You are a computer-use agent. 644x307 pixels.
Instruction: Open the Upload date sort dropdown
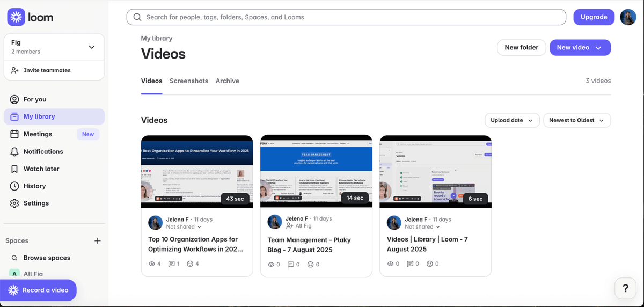tap(512, 120)
